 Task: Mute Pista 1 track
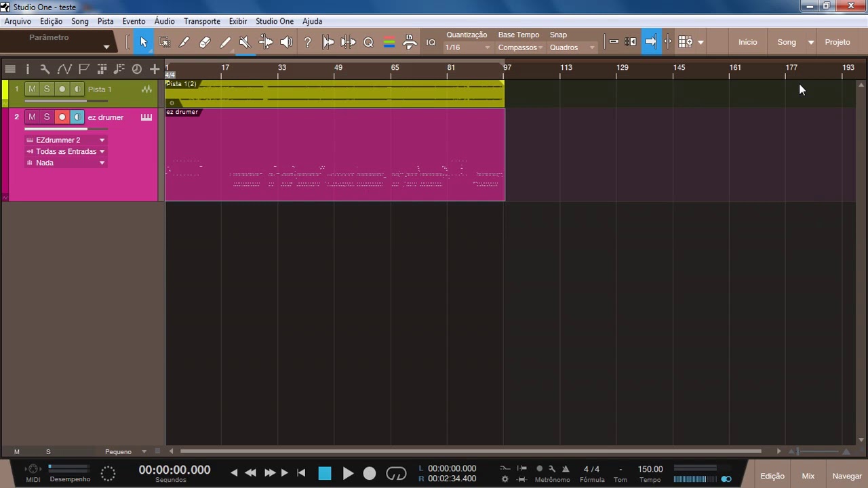[x=32, y=89]
